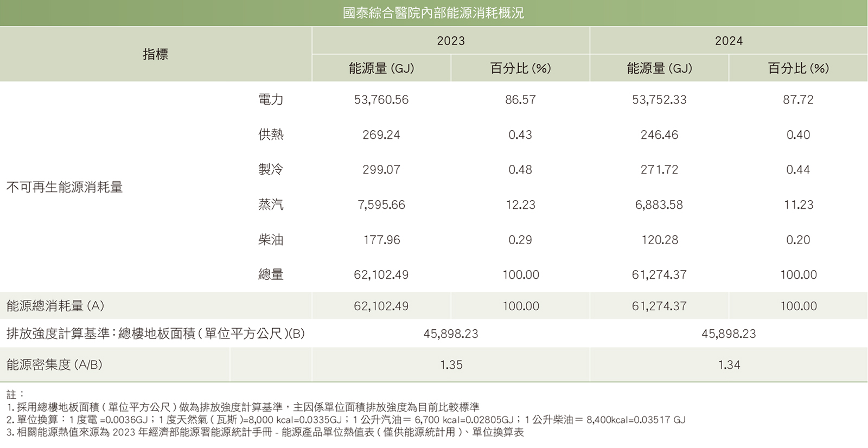Click note 2 about 單位換算
Viewport: 868px width, 448px height.
346,420
